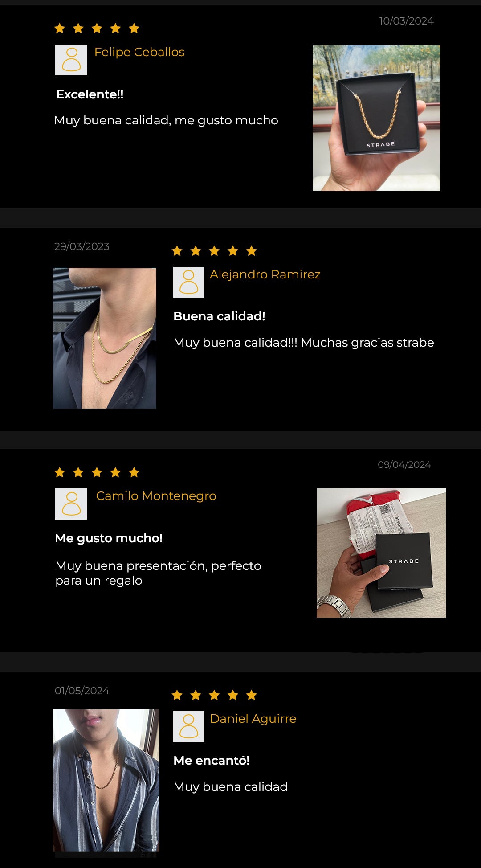Click first star in Felipe Ceballos' rating
This screenshot has width=481, height=868.
pyautogui.click(x=60, y=29)
